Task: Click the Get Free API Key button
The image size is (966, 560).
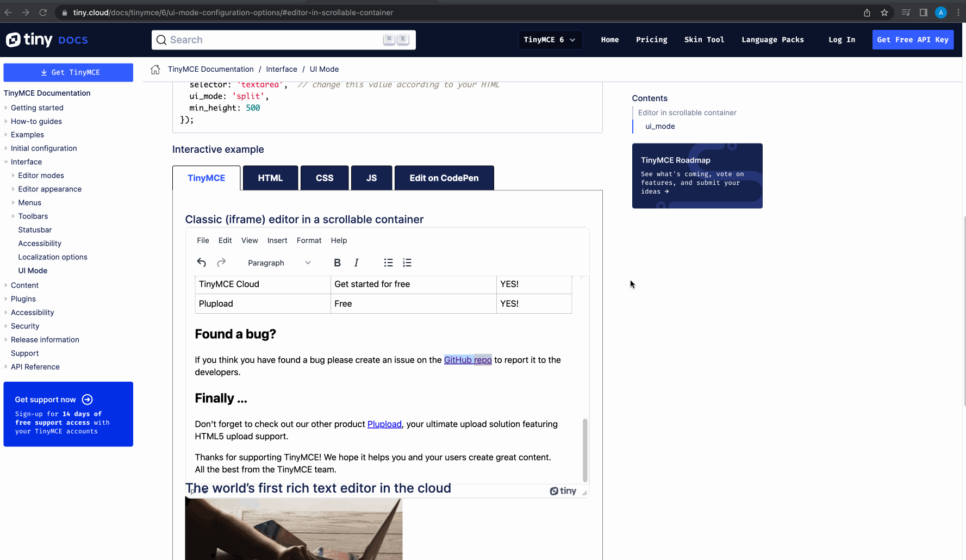Action: coord(913,39)
